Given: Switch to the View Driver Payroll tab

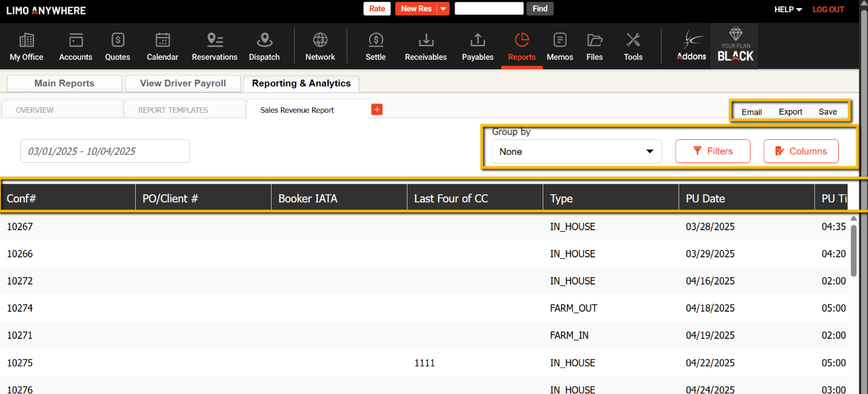Looking at the screenshot, I should 183,84.
